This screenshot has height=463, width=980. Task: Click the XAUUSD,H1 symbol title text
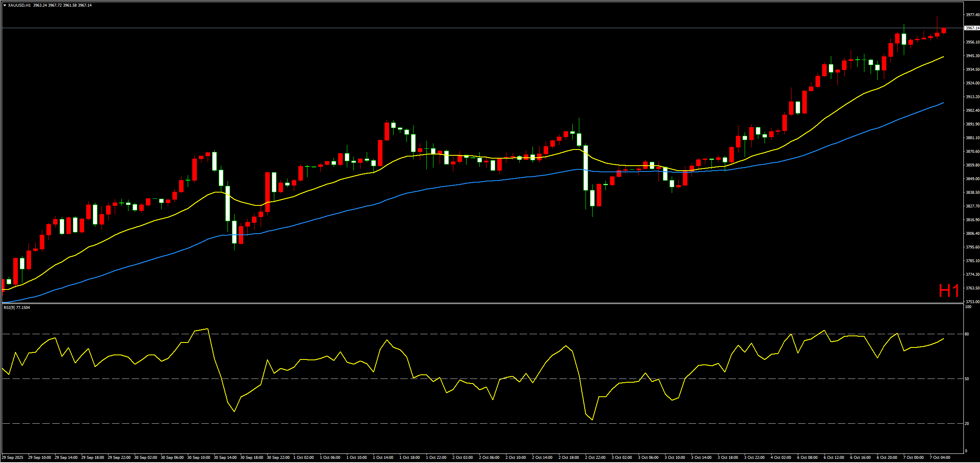19,5
